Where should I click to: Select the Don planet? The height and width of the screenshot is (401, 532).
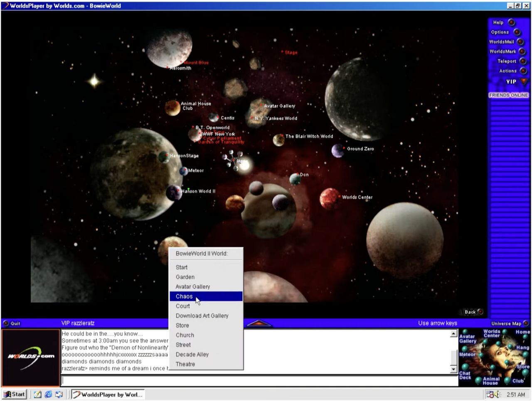point(295,179)
